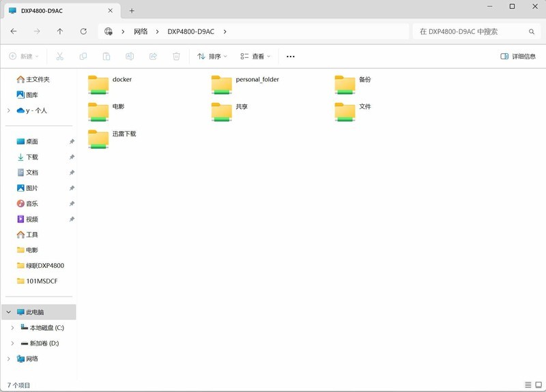The image size is (546, 392).
Task: Open the See more ellipsis menu
Action: [291, 57]
